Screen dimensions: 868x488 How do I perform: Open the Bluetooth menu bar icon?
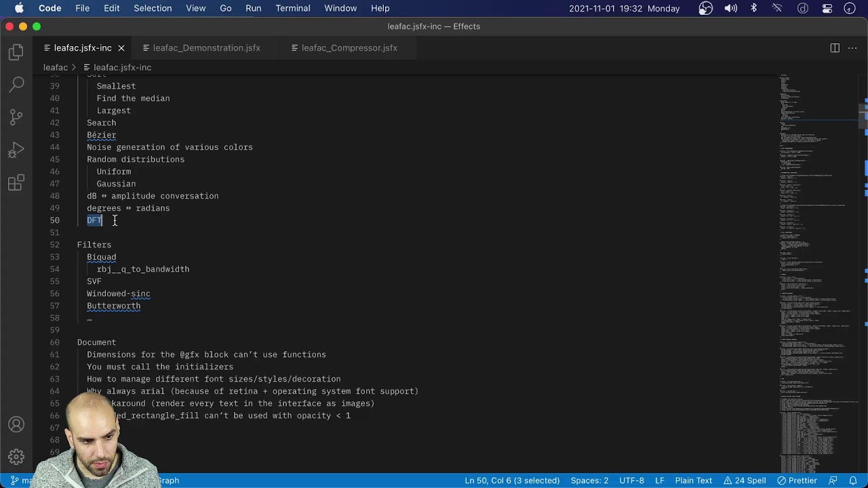click(x=754, y=8)
